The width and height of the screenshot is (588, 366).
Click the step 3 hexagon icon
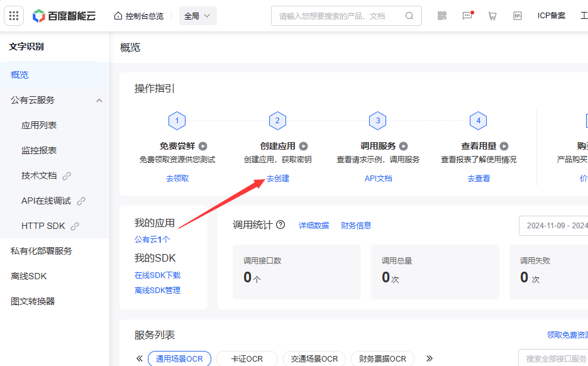(377, 121)
